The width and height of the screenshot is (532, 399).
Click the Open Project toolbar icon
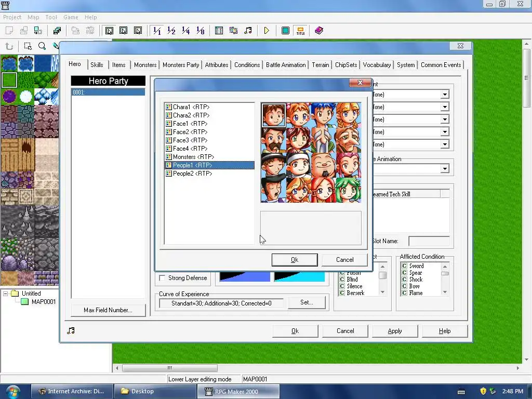pos(24,31)
